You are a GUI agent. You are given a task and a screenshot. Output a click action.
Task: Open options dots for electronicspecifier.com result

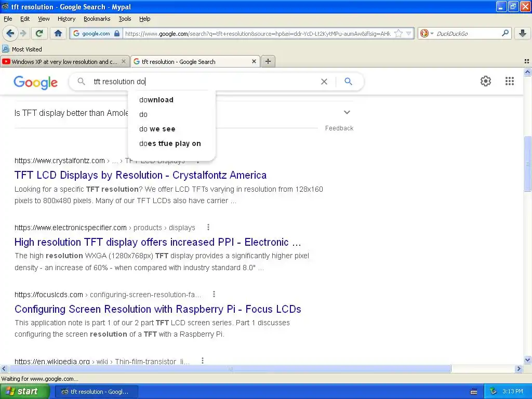tap(208, 228)
